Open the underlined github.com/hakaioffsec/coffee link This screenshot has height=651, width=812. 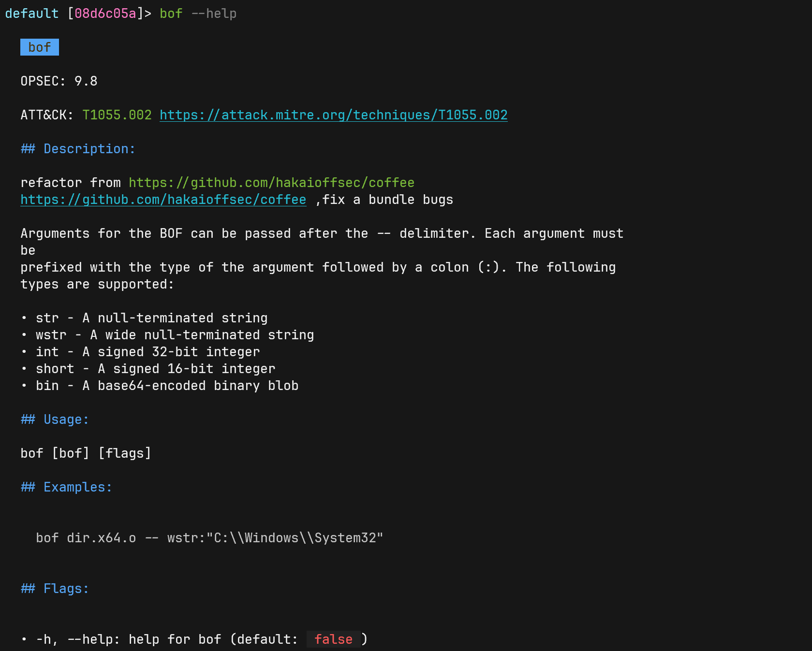163,200
